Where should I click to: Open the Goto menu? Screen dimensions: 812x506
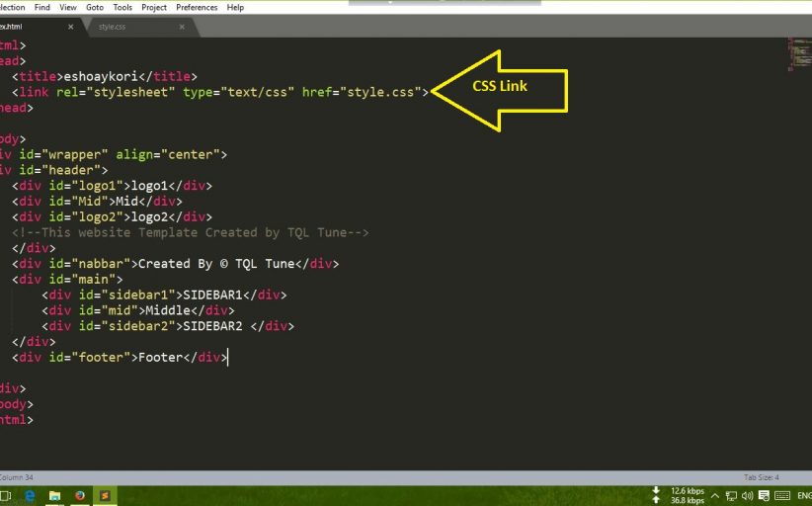[x=95, y=7]
